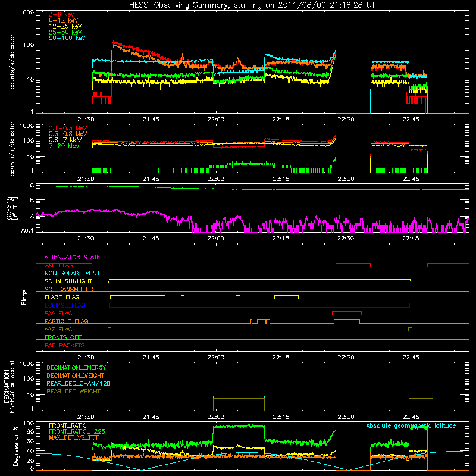Click the MAX_DET_VS_TOT legend label
This screenshot has height=476, width=476.
(73, 437)
